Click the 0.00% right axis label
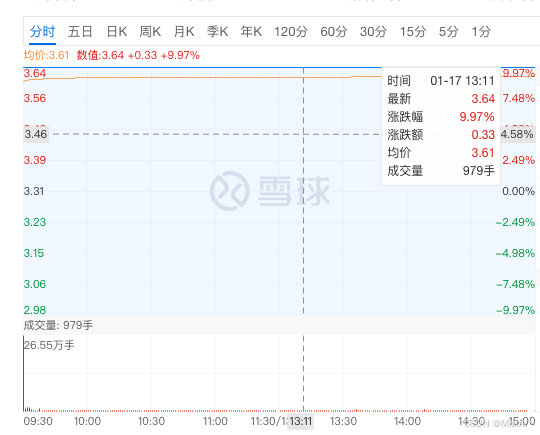This screenshot has width=540, height=435. point(518,191)
